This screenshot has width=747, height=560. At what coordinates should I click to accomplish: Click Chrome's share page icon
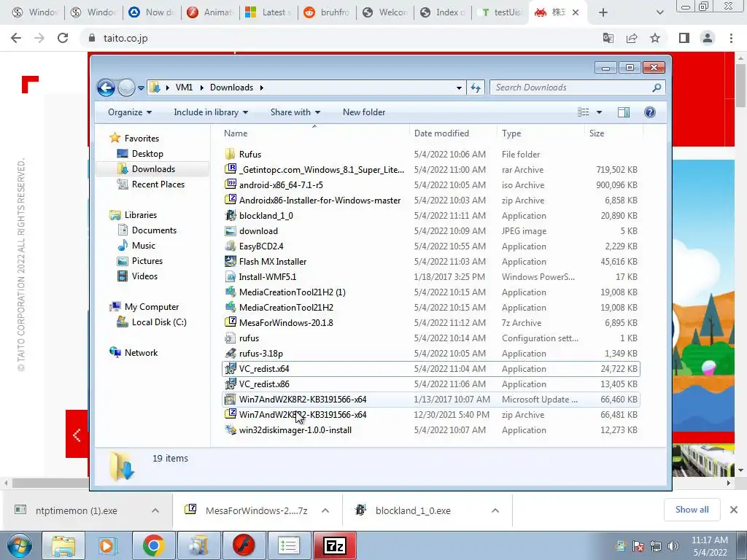coord(632,38)
